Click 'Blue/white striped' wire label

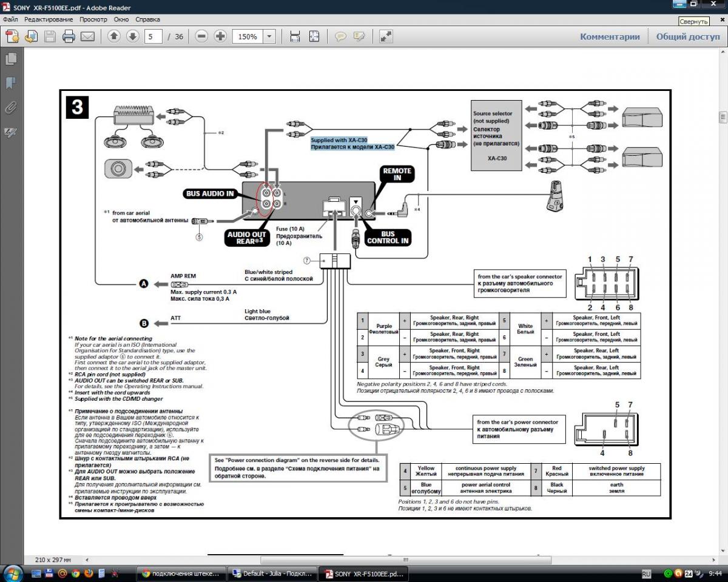click(x=268, y=272)
